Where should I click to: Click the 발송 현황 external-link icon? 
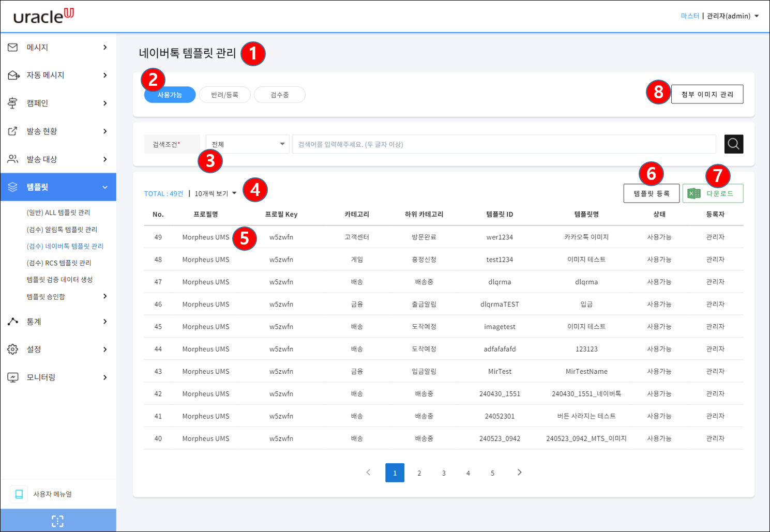[13, 131]
